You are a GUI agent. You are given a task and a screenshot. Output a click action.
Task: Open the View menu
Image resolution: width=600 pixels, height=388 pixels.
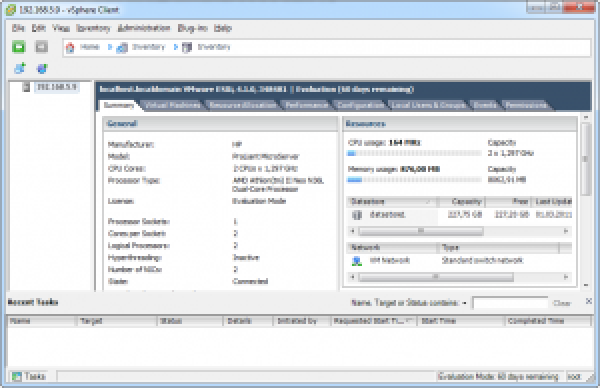pyautogui.click(x=61, y=28)
